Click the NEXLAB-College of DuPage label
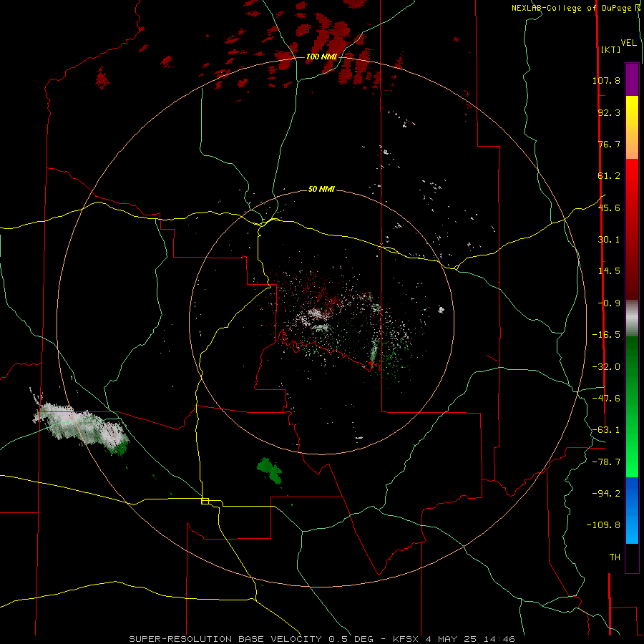The height and width of the screenshot is (644, 644). pos(572,8)
